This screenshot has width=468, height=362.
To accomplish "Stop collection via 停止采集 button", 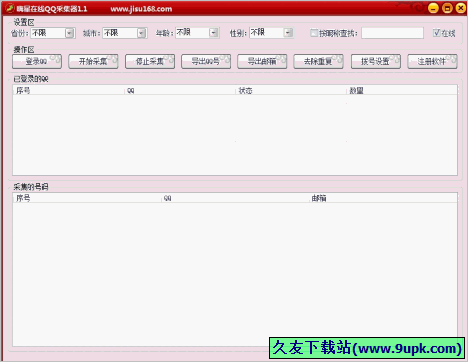I will coord(150,61).
